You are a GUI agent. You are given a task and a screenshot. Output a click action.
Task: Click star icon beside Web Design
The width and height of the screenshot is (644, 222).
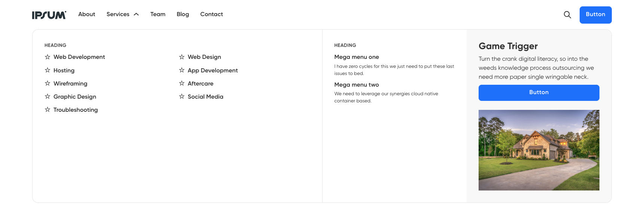pos(182,57)
